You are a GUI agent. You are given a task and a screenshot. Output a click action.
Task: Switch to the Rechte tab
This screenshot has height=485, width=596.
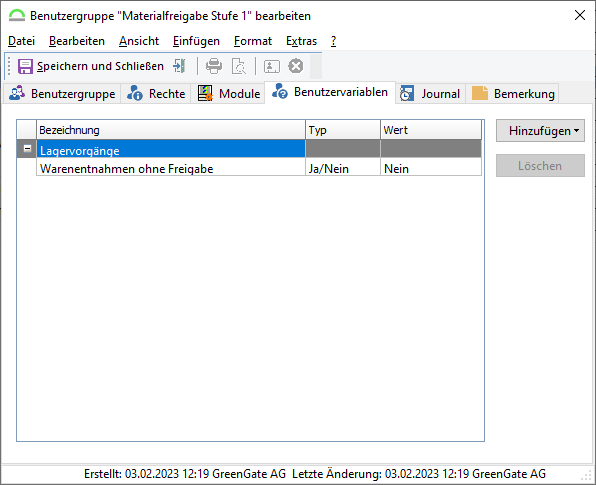pyautogui.click(x=156, y=94)
